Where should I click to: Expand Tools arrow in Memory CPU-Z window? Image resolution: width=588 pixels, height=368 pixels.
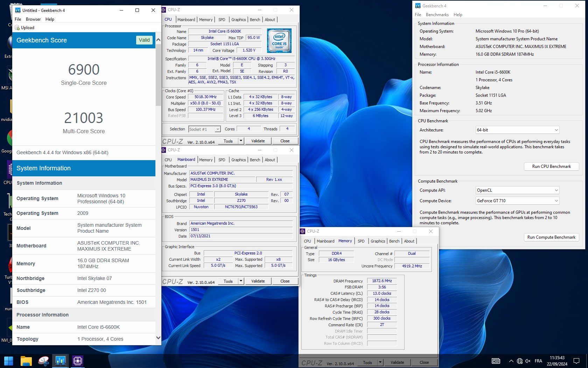click(380, 362)
